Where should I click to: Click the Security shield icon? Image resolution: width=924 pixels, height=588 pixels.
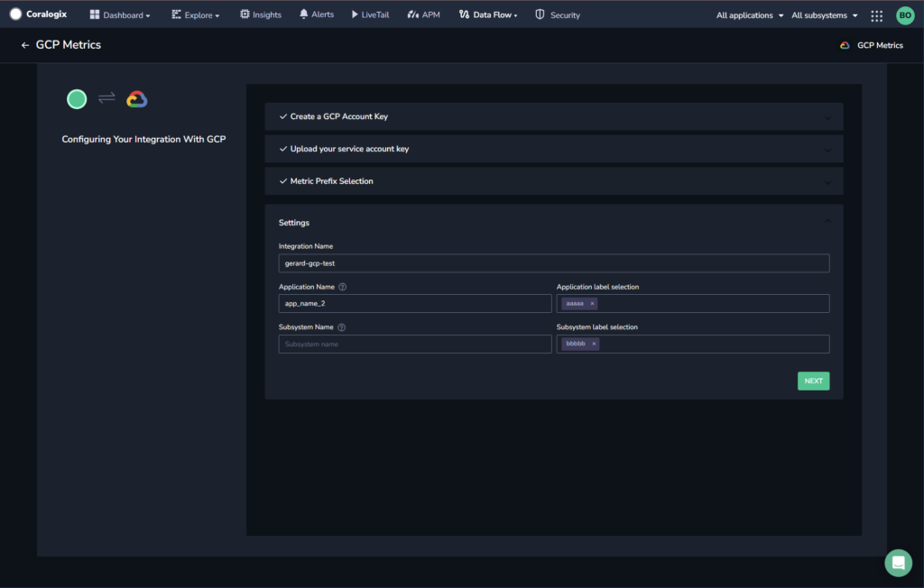tap(540, 14)
